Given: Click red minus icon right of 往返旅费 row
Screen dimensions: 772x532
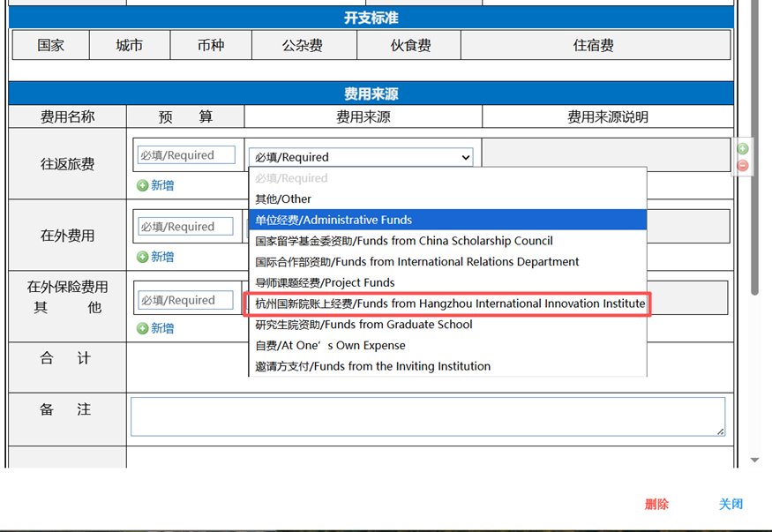Looking at the screenshot, I should point(743,165).
